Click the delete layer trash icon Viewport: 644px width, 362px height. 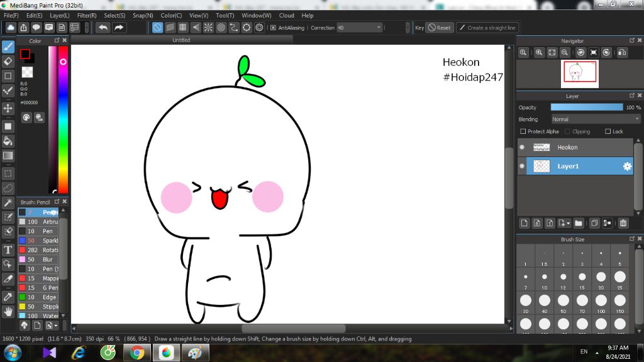point(623,223)
